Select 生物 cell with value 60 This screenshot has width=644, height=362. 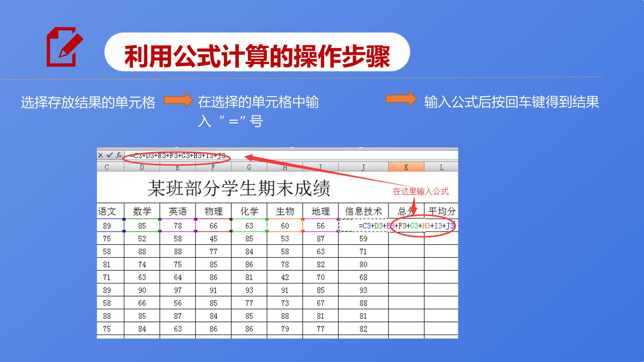(x=285, y=226)
